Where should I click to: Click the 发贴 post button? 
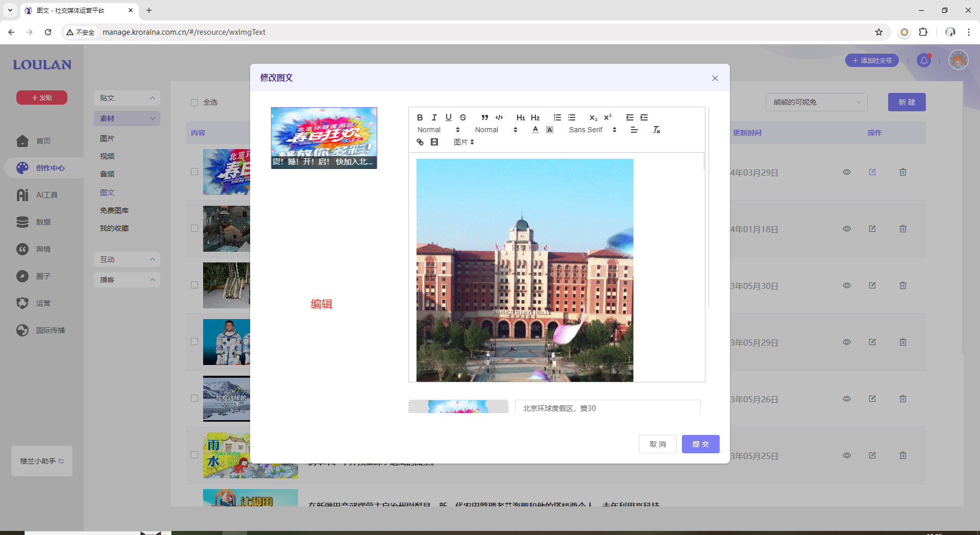click(x=42, y=98)
